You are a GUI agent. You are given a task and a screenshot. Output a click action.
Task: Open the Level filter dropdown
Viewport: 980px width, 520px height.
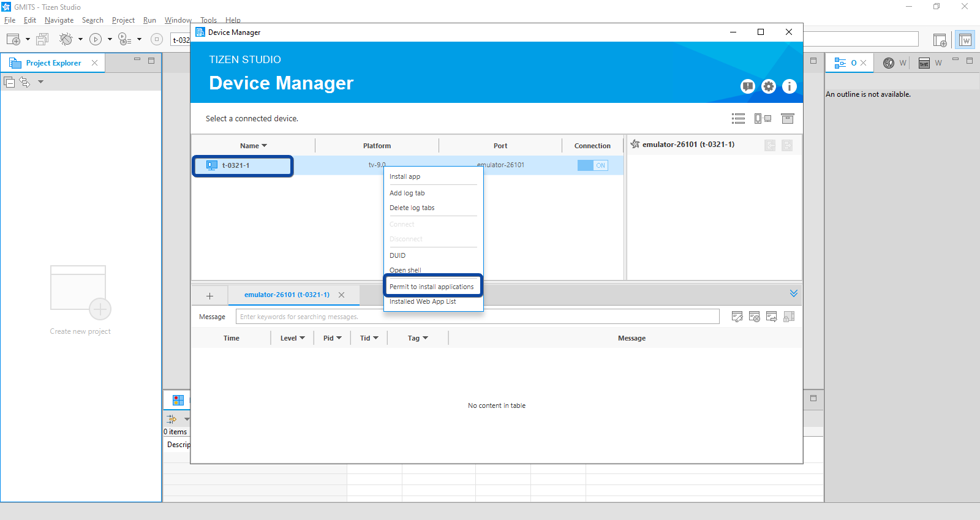(302, 338)
